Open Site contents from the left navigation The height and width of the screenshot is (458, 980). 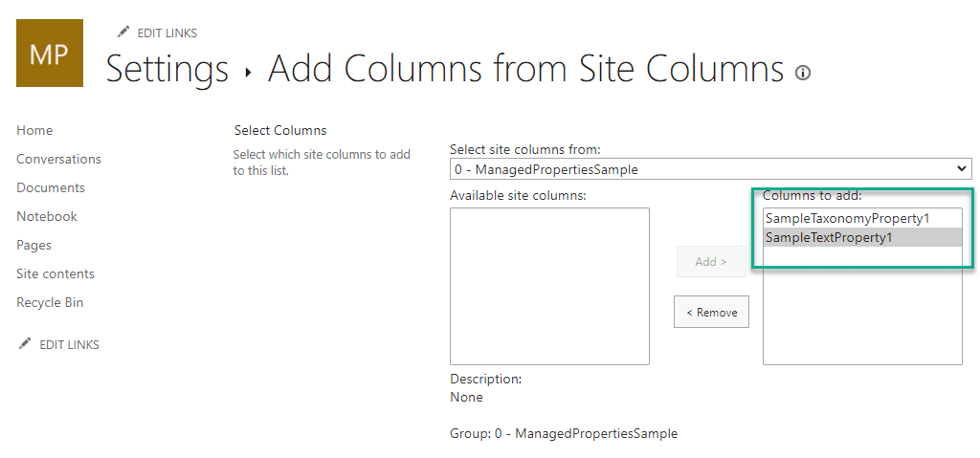56,273
